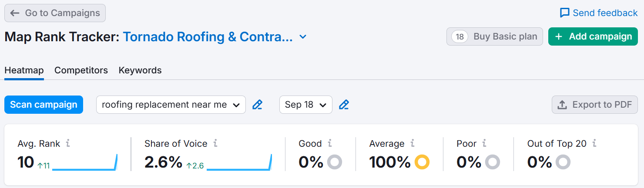Image resolution: width=644 pixels, height=188 pixels.
Task: Expand the Tornado Roofing campaign selector
Action: (303, 37)
